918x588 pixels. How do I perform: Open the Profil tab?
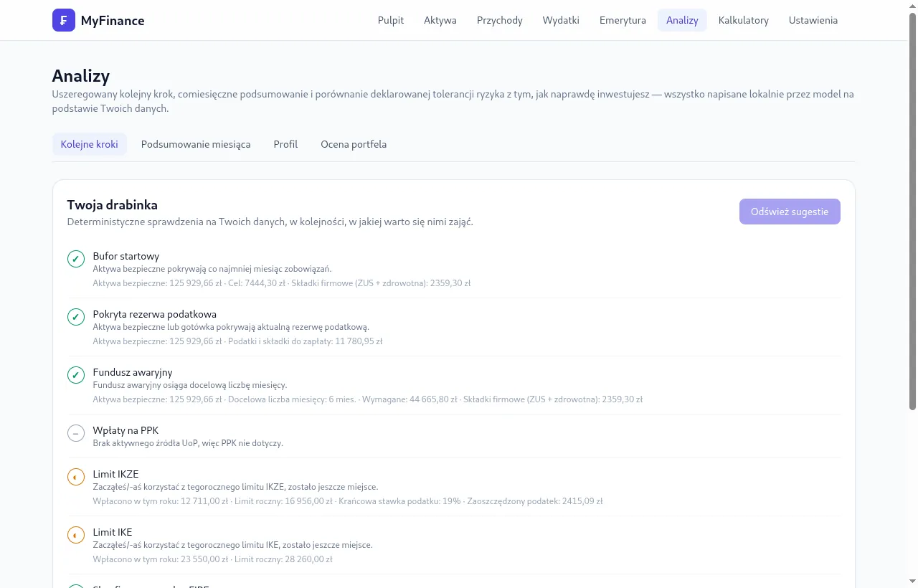point(285,144)
